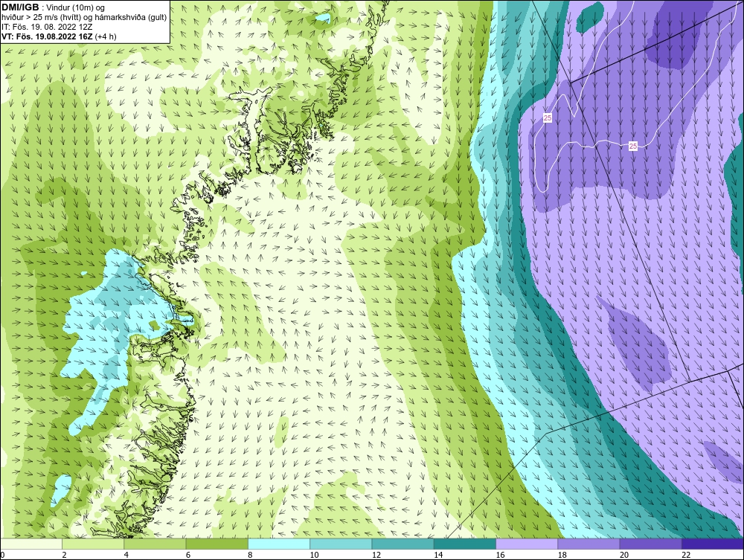Click the '14' value on the legend scale
This screenshot has width=744, height=560.
click(x=438, y=555)
